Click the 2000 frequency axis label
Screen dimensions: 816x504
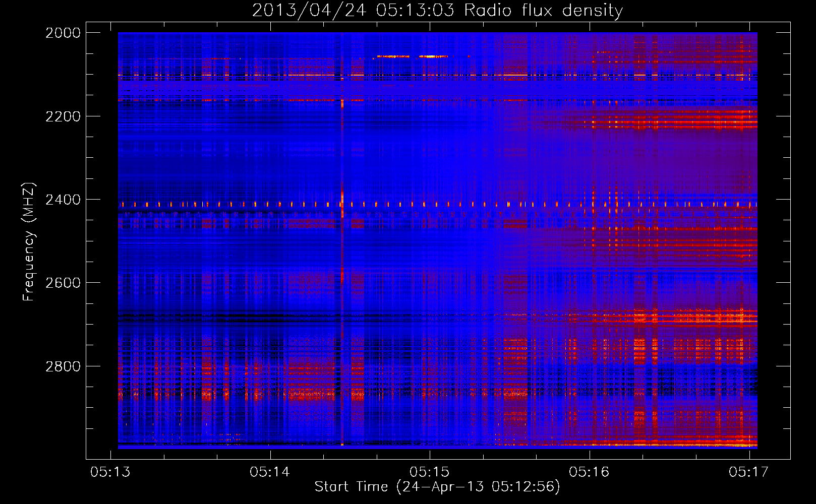(63, 33)
